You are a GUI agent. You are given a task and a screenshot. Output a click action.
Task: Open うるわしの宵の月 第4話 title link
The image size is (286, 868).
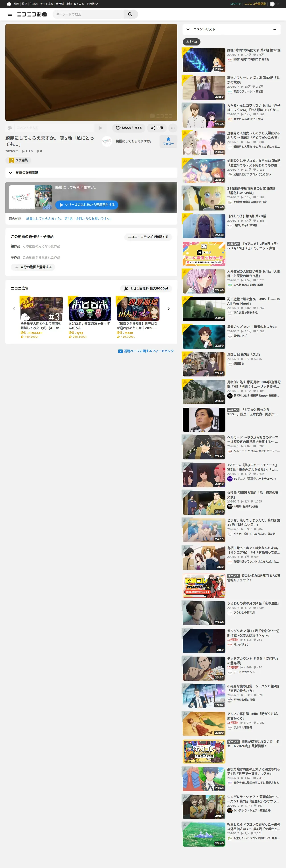(253, 603)
